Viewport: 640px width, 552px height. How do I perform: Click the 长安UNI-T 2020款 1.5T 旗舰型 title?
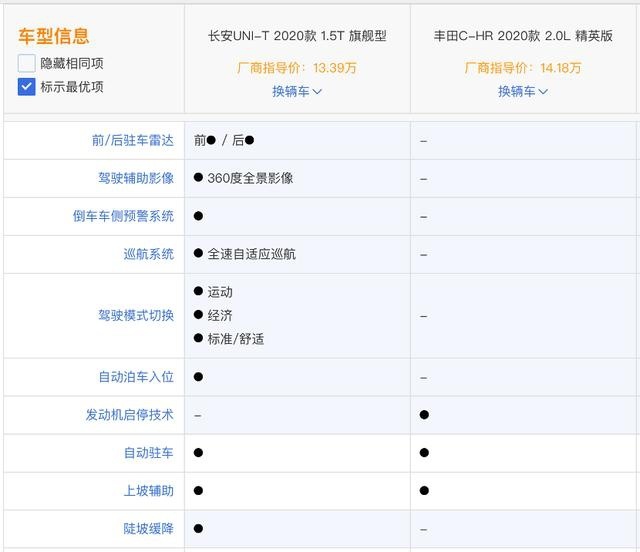(x=297, y=36)
